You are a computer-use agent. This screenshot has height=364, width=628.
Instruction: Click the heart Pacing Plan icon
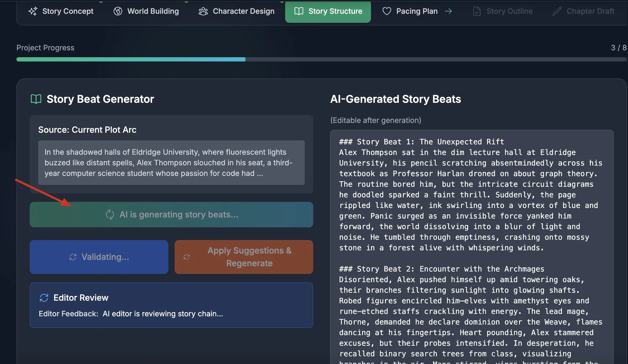point(387,11)
